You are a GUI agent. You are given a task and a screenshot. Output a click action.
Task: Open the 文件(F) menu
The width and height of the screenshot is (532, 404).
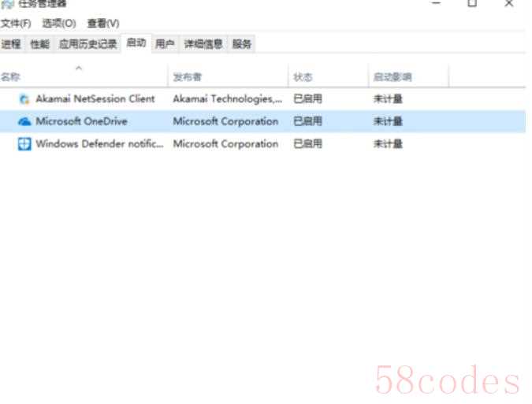tap(16, 24)
